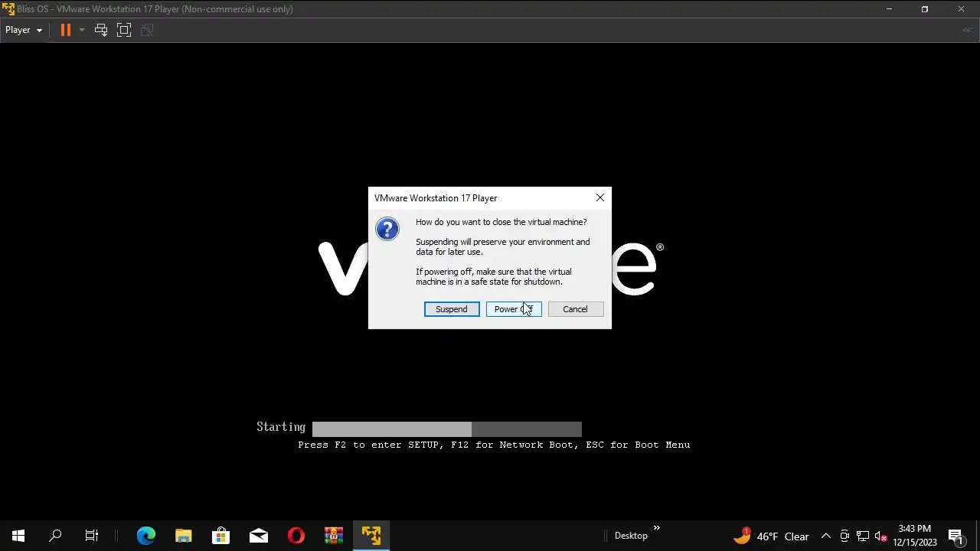
Task: Choose Power Off in the dialog
Action: pyautogui.click(x=514, y=309)
